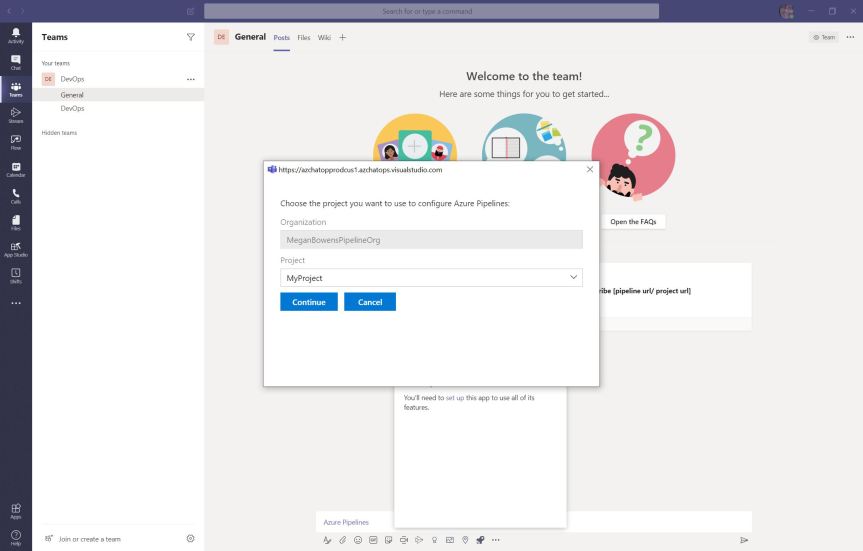Close the Azure Pipelines configuration dialog
Image resolution: width=863 pixels, height=551 pixels.
pyautogui.click(x=589, y=169)
